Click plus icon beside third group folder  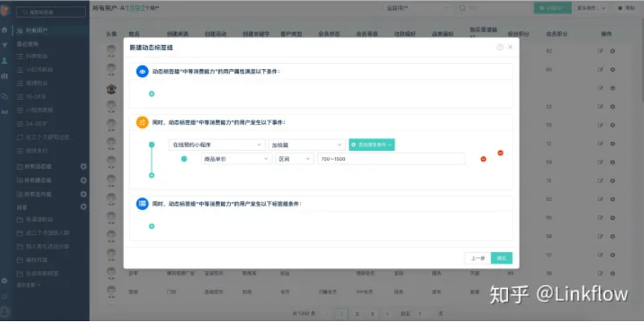point(83,194)
